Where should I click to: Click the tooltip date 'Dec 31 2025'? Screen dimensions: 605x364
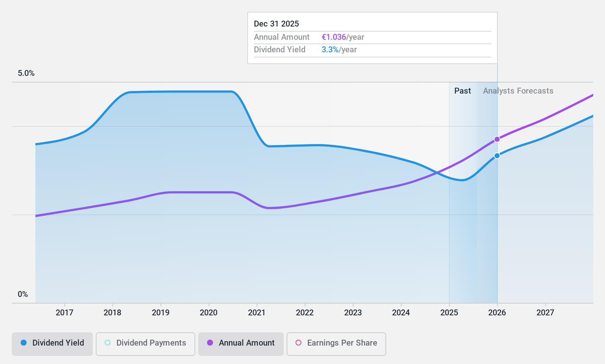click(276, 24)
